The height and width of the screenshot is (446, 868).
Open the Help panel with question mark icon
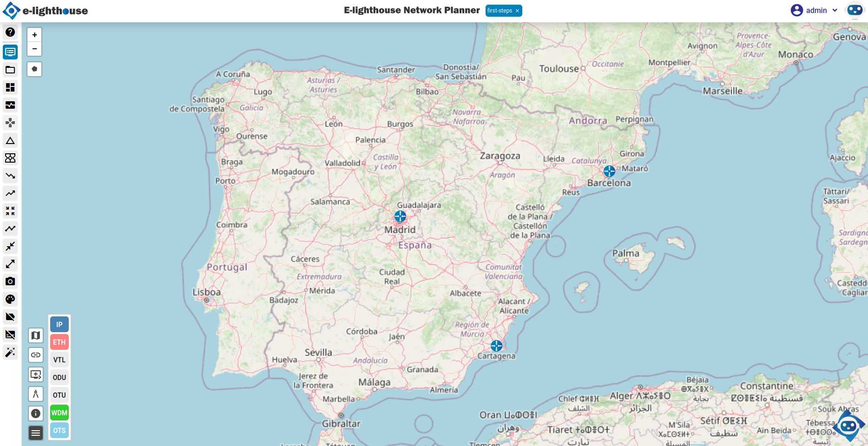(x=10, y=33)
